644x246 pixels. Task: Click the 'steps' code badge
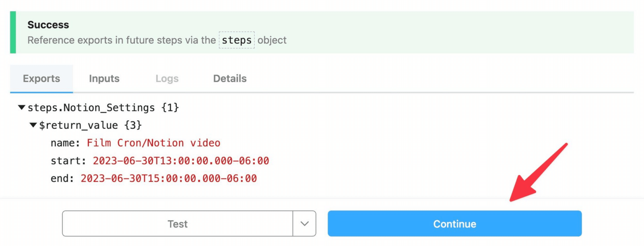(x=237, y=40)
